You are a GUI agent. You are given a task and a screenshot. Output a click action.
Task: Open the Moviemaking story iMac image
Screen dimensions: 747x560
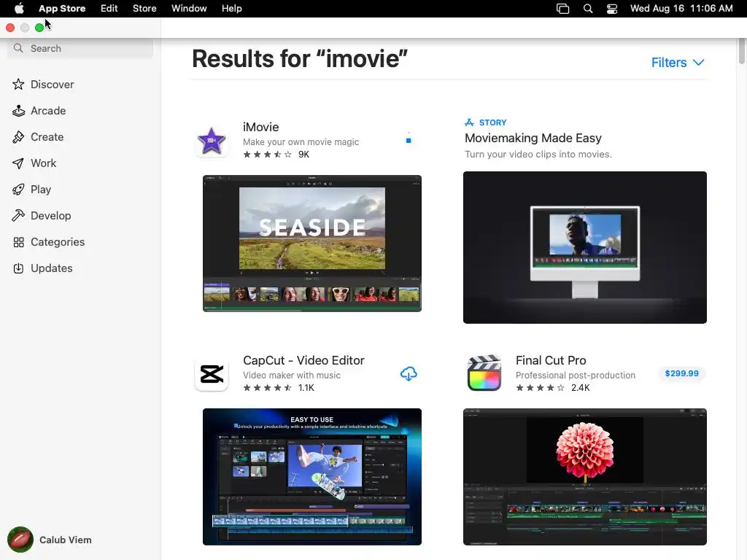[584, 248]
